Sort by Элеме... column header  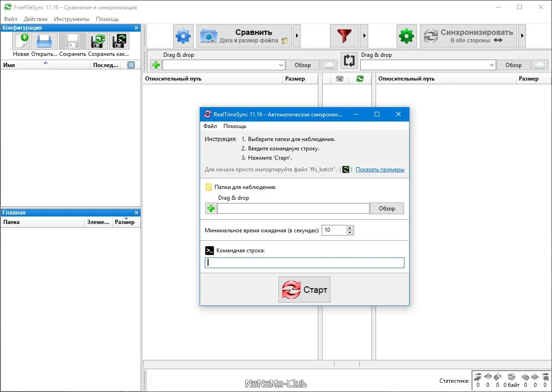tap(98, 222)
